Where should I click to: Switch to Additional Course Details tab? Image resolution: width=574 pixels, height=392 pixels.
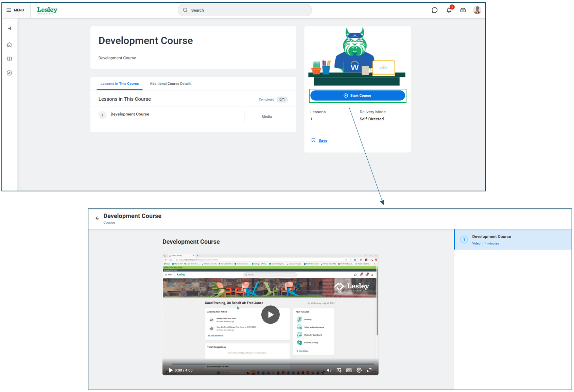(171, 84)
